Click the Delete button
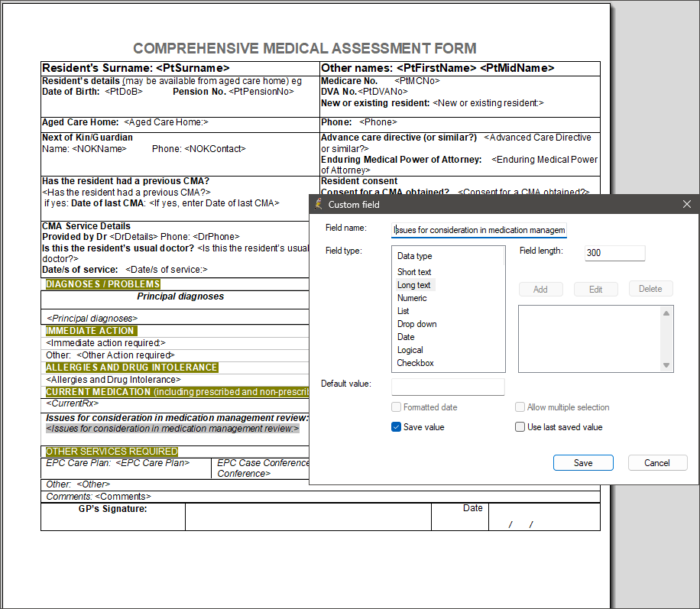The image size is (700, 609). pyautogui.click(x=650, y=289)
